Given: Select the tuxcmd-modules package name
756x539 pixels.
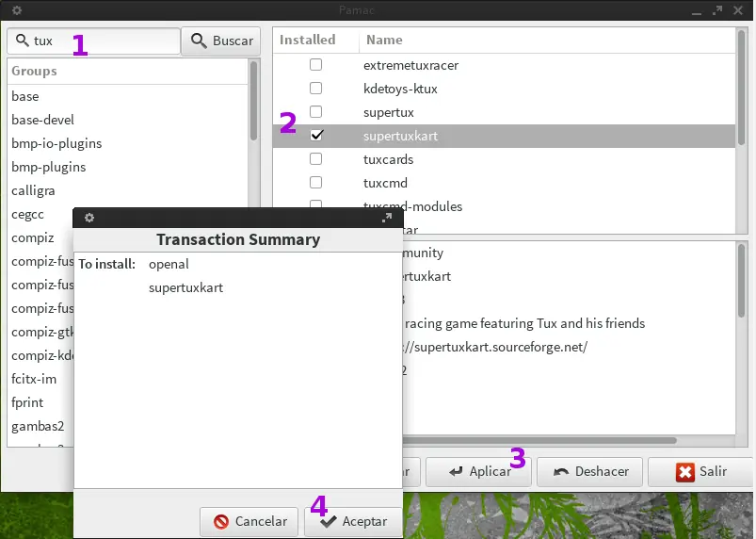Looking at the screenshot, I should point(412,206).
